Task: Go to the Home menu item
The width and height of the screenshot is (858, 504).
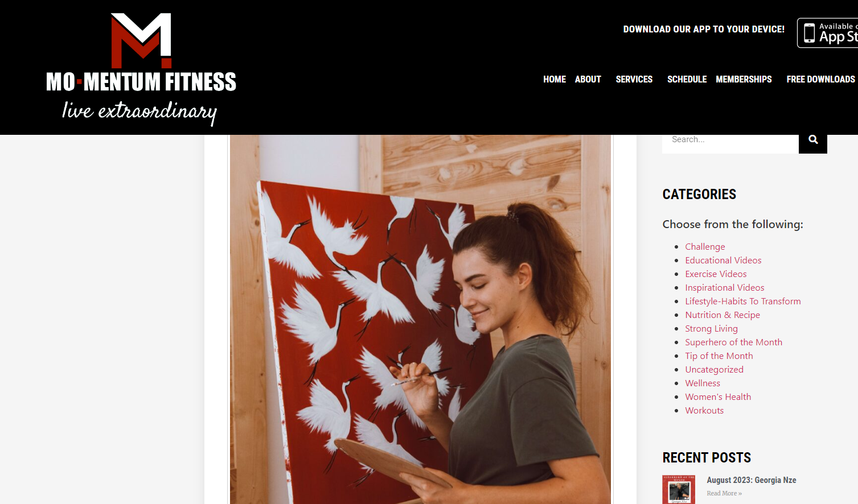Action: [555, 79]
